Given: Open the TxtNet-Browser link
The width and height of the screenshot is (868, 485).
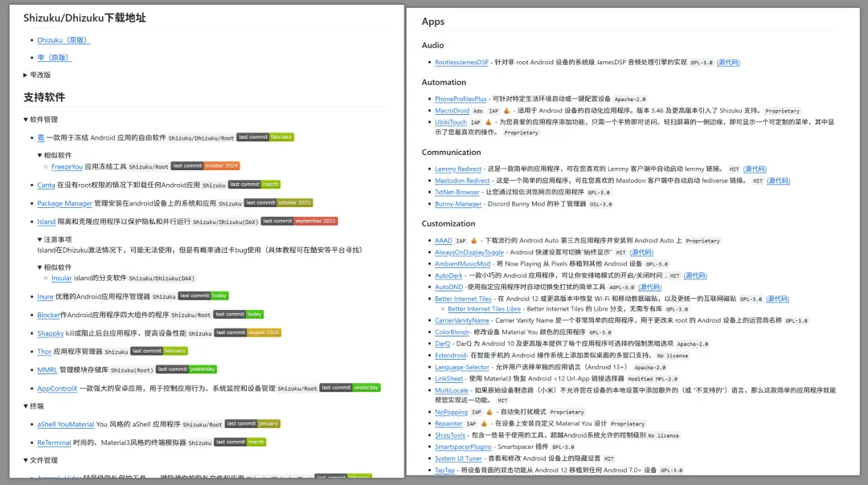Looking at the screenshot, I should tap(457, 193).
